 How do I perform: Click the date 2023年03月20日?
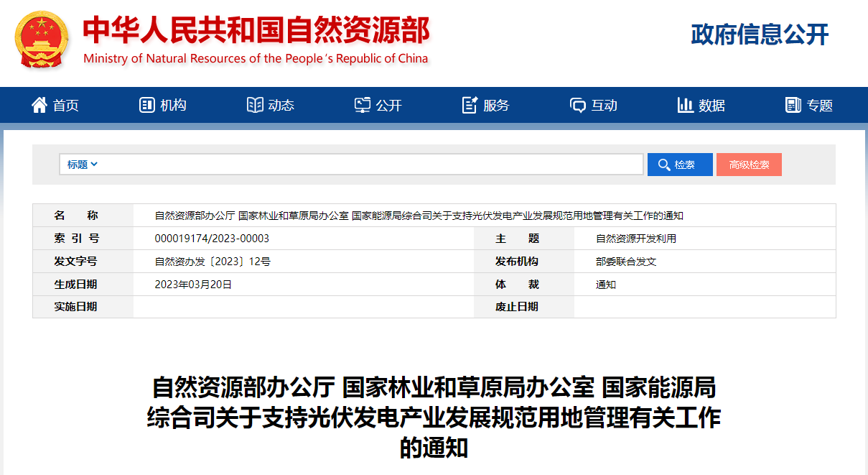point(194,285)
